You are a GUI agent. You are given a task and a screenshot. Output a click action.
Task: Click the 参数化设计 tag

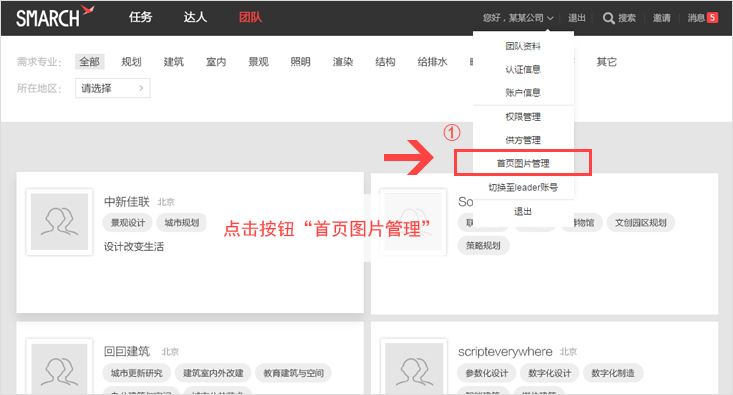pyautogui.click(x=487, y=373)
